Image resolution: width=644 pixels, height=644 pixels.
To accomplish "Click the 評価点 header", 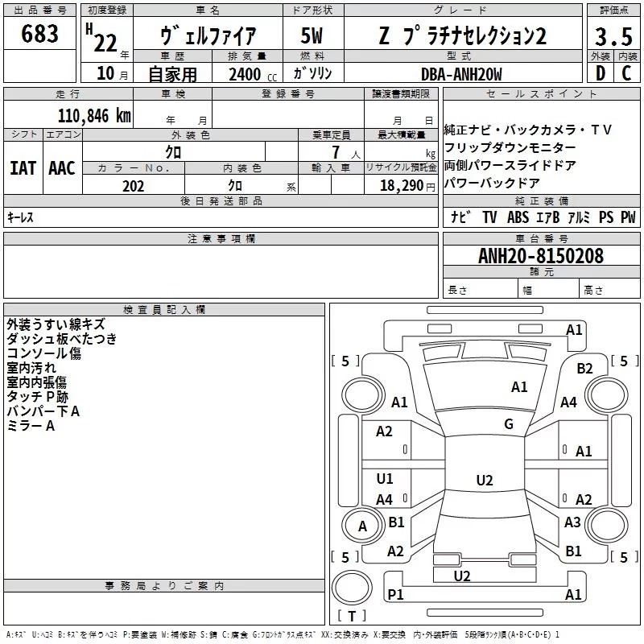I will (x=613, y=10).
